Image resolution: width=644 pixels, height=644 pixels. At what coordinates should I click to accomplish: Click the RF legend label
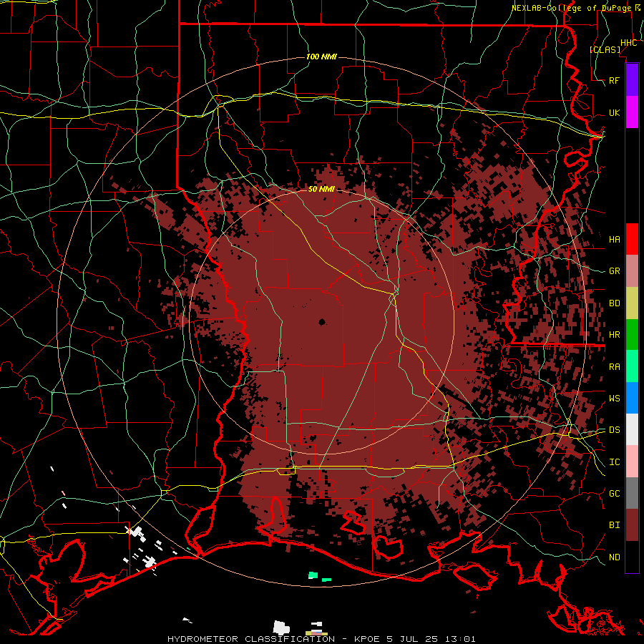coord(615,80)
